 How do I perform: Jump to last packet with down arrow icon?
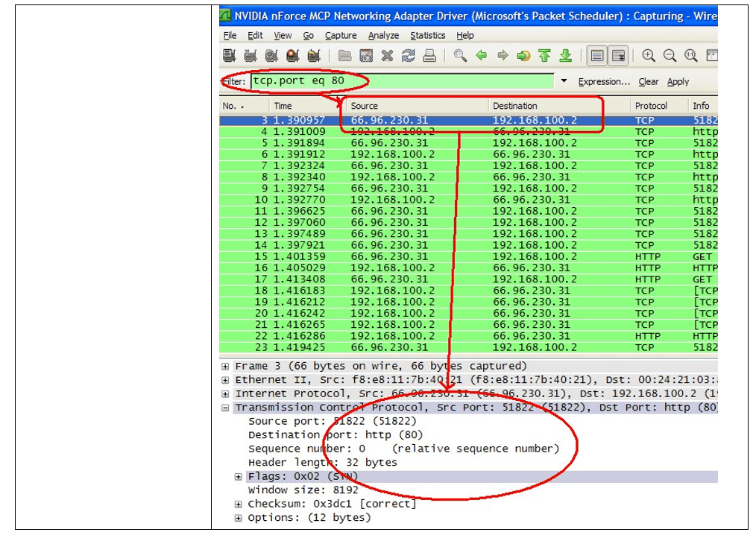[565, 56]
